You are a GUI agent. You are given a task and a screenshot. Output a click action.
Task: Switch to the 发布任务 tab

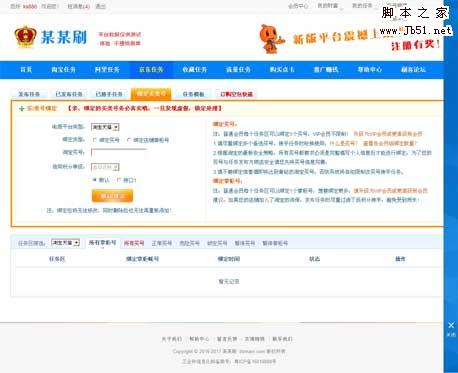(x=29, y=94)
